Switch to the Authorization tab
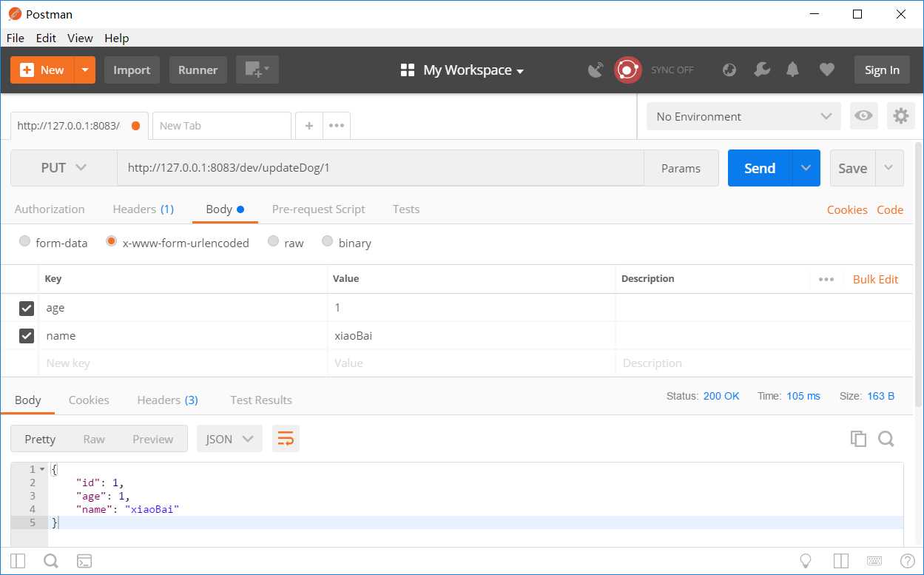The width and height of the screenshot is (924, 575). [50, 209]
